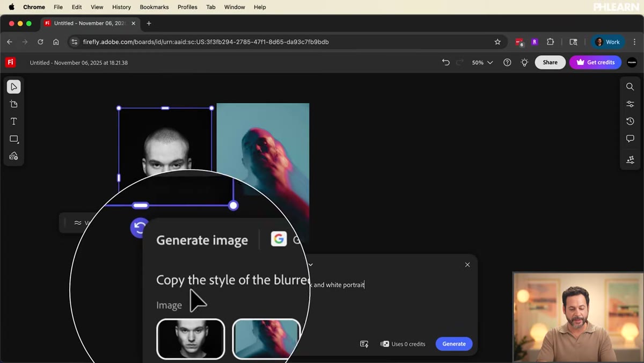Go back in Chrome
This screenshot has width=644, height=363.
(9, 42)
